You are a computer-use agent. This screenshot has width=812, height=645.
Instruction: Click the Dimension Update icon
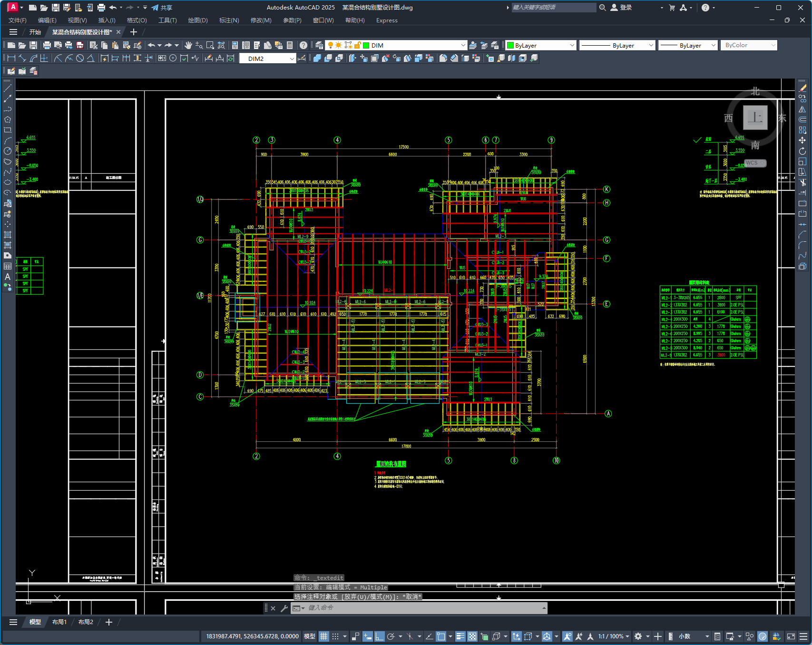(231, 58)
